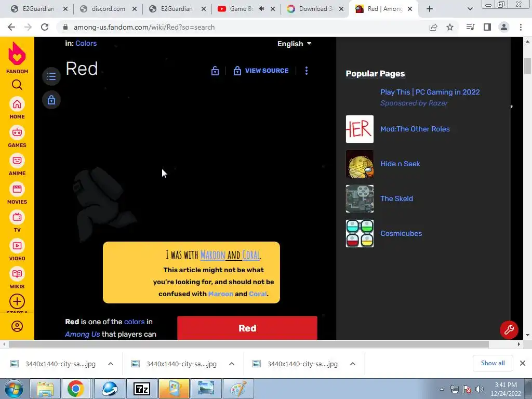The width and height of the screenshot is (532, 399).
Task: Open Chrome three-dot menu
Action: tap(521, 27)
